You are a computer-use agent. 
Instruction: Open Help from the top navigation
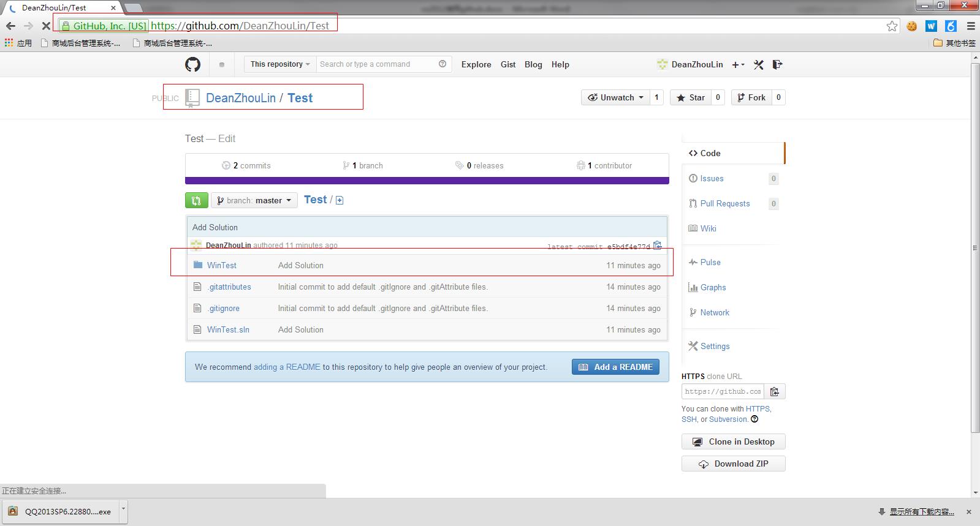560,64
